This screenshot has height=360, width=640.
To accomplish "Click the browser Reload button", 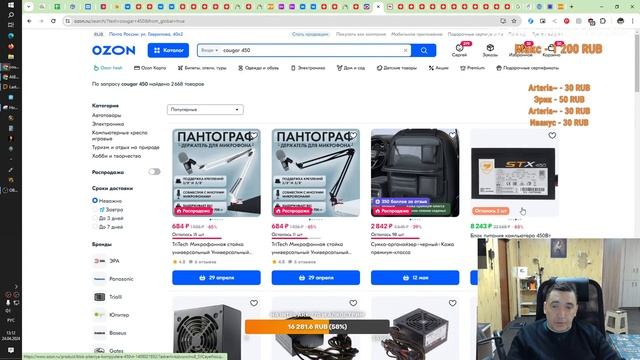I will click(53, 21).
